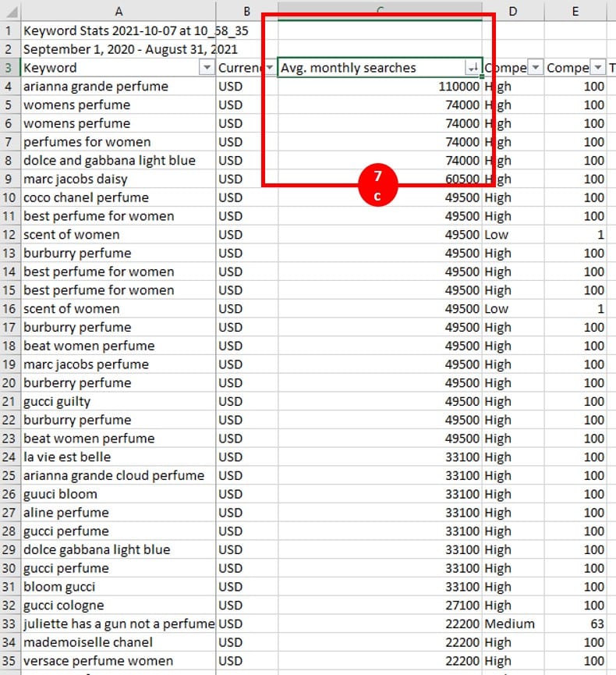Click cell 'guuci bloom'
Screen dimensions: 616x675
point(119,494)
